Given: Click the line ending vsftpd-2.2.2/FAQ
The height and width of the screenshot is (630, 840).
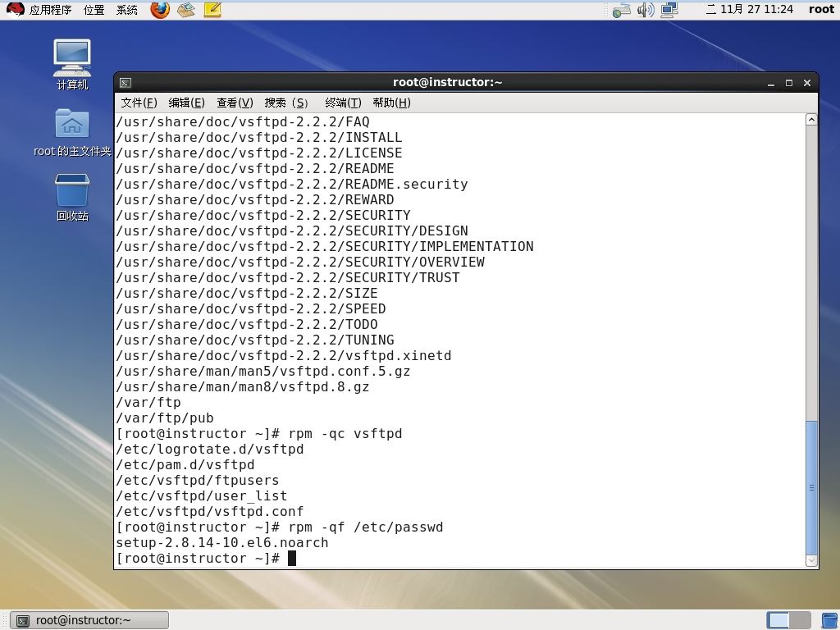Looking at the screenshot, I should click(x=243, y=122).
